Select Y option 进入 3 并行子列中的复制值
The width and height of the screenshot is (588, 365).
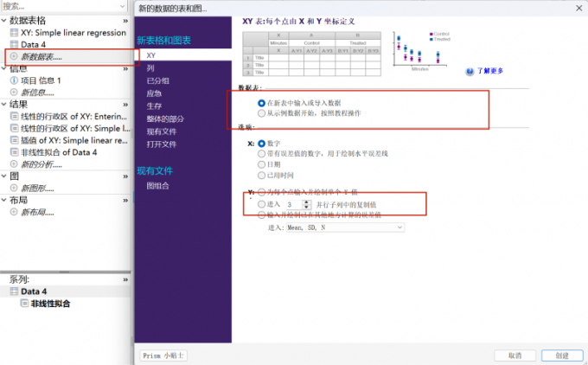(261, 204)
